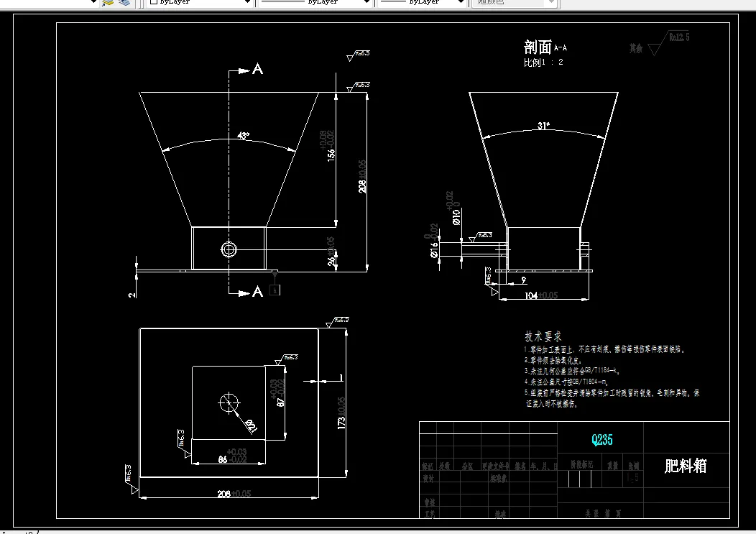
Task: Click the upper section arrow label A
Action: (x=258, y=70)
